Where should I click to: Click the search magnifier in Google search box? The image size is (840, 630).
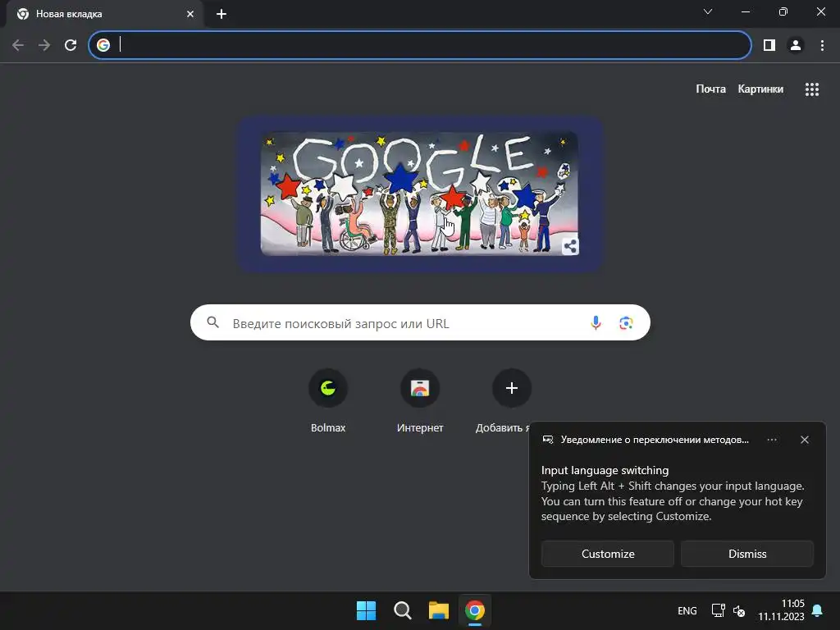pyautogui.click(x=212, y=322)
